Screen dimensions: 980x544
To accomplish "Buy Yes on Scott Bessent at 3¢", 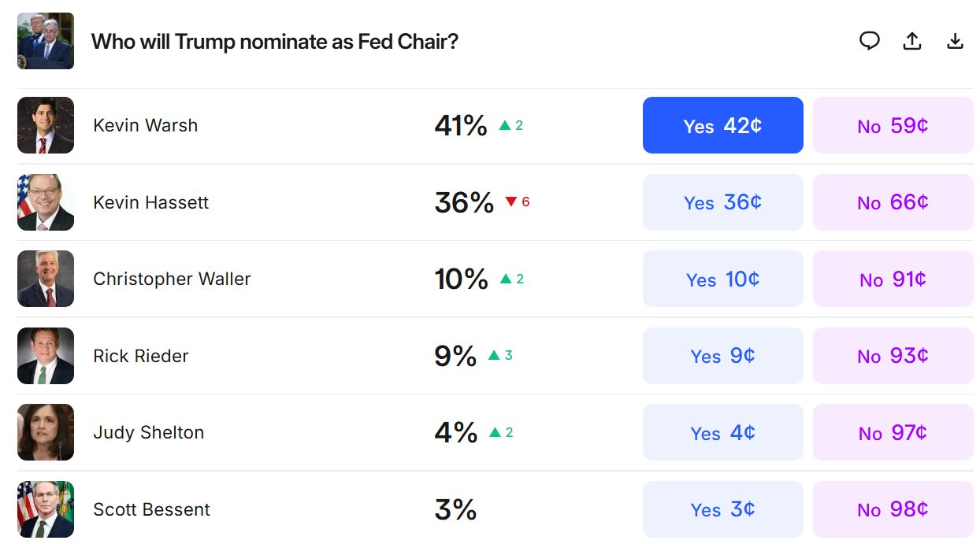I will click(x=722, y=509).
